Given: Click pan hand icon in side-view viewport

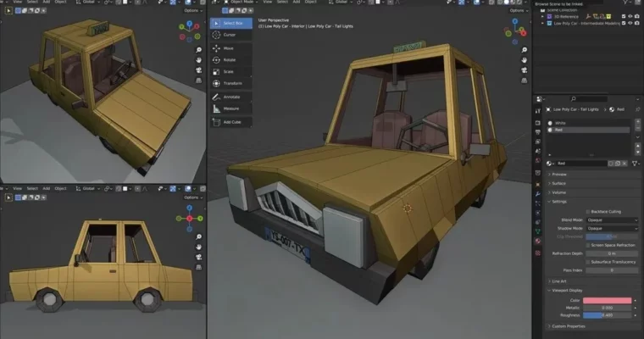Looking at the screenshot, I should [x=199, y=247].
